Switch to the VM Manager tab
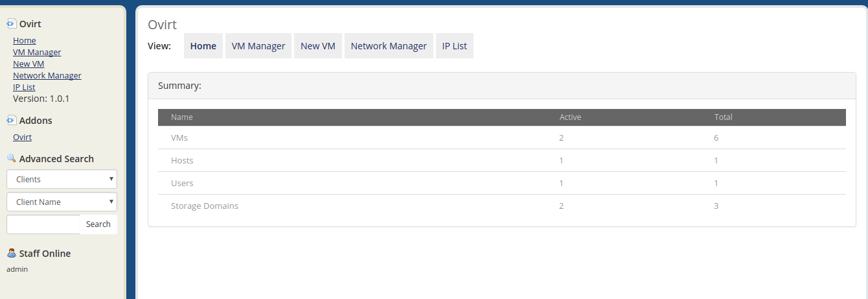The image size is (868, 299). pos(258,46)
